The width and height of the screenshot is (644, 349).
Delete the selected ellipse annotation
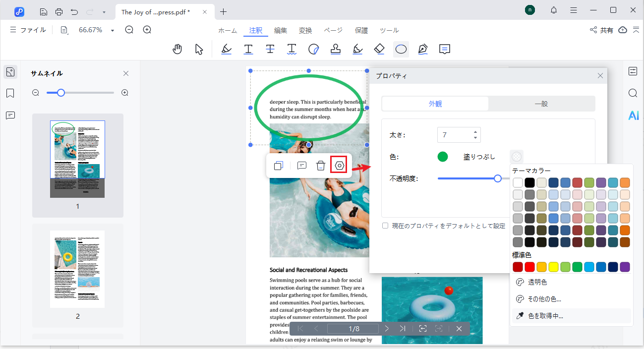(x=321, y=166)
